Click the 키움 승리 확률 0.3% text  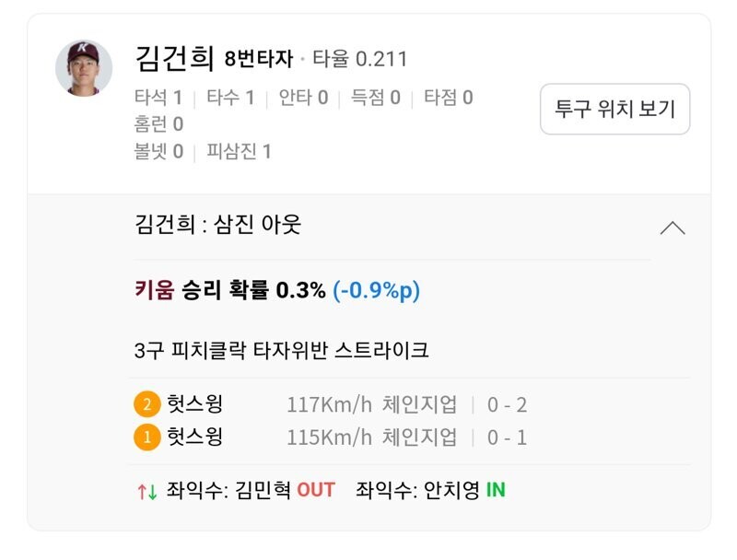230,291
